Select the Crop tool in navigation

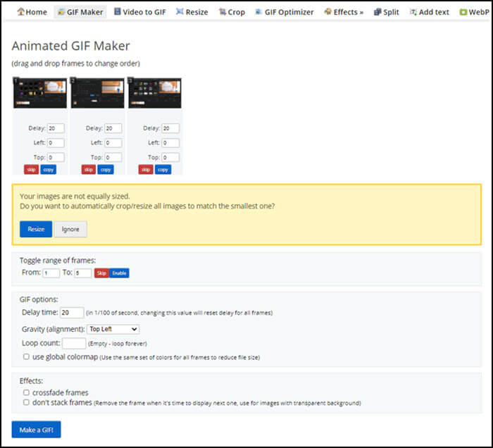232,12
